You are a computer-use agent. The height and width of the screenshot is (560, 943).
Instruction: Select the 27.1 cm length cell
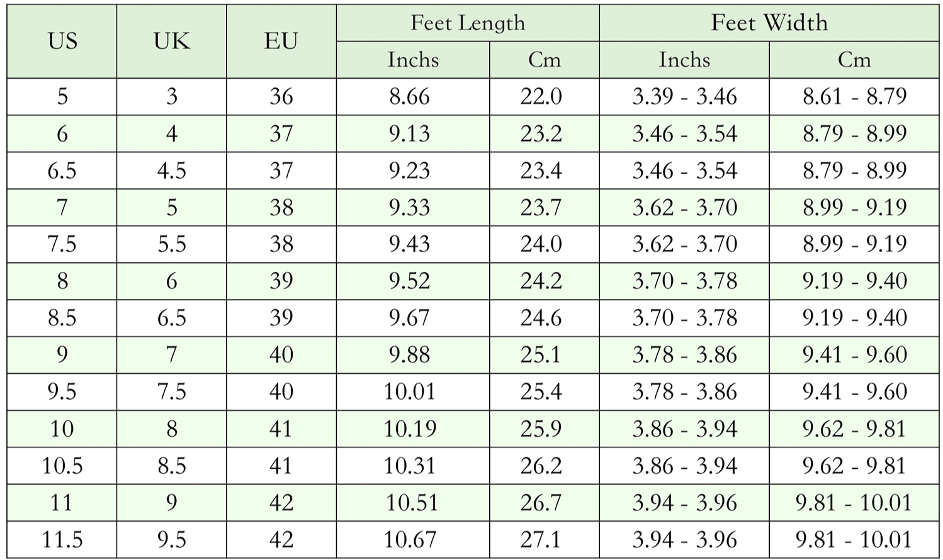coord(541,539)
